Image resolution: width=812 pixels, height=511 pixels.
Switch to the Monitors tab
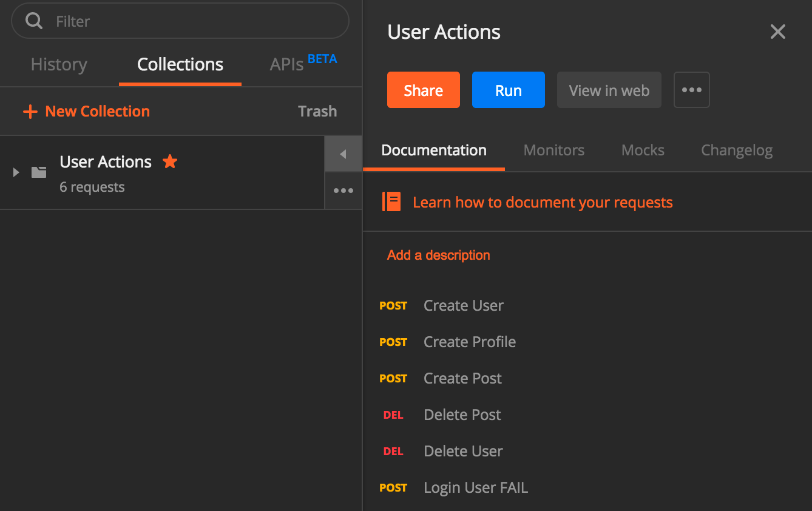click(x=553, y=150)
